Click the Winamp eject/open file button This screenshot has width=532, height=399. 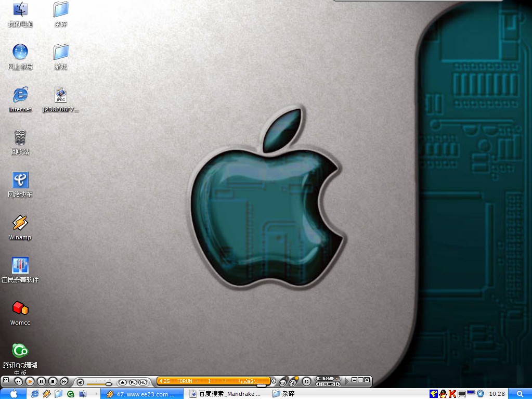point(123,382)
